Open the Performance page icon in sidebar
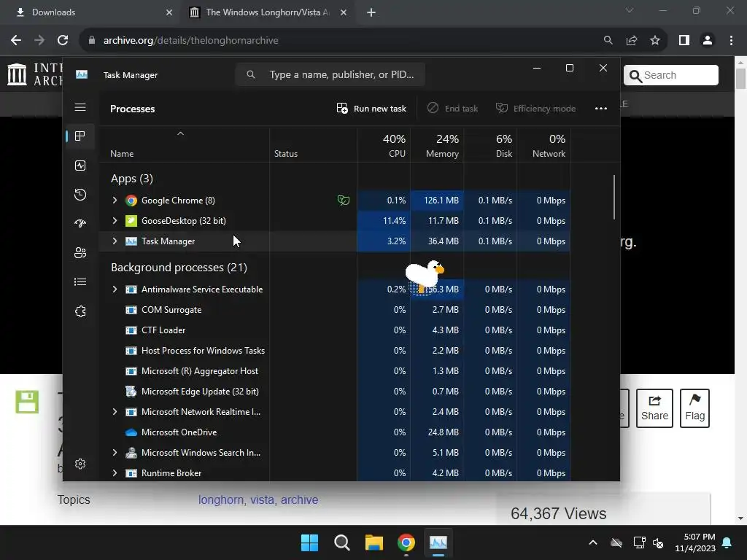Screen dimensions: 747x560 point(80,166)
